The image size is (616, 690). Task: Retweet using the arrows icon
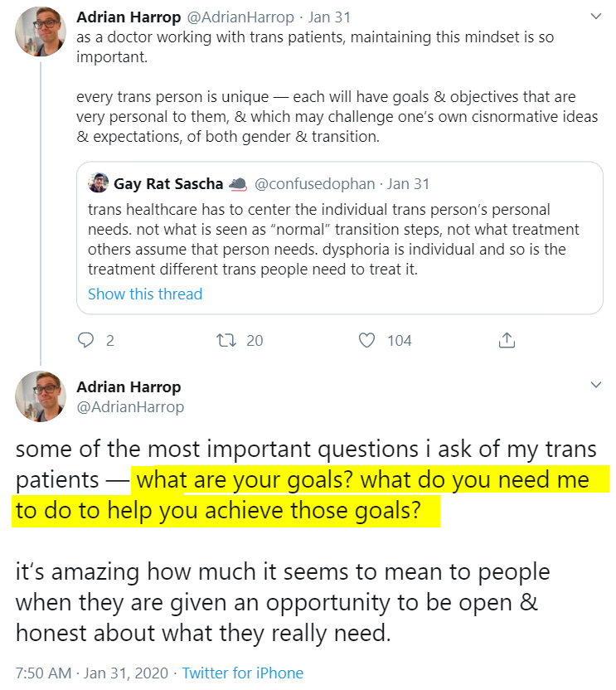(x=226, y=341)
